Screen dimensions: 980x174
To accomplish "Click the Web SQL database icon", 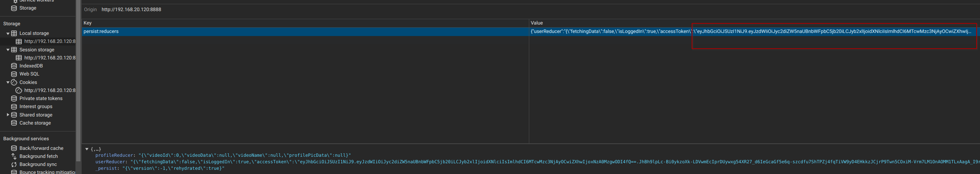I will (x=14, y=74).
